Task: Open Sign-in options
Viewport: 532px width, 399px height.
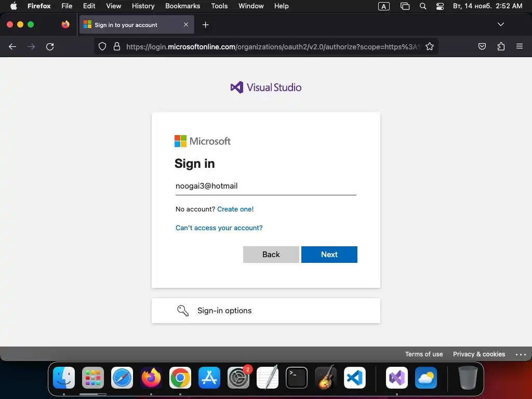Action: click(265, 311)
